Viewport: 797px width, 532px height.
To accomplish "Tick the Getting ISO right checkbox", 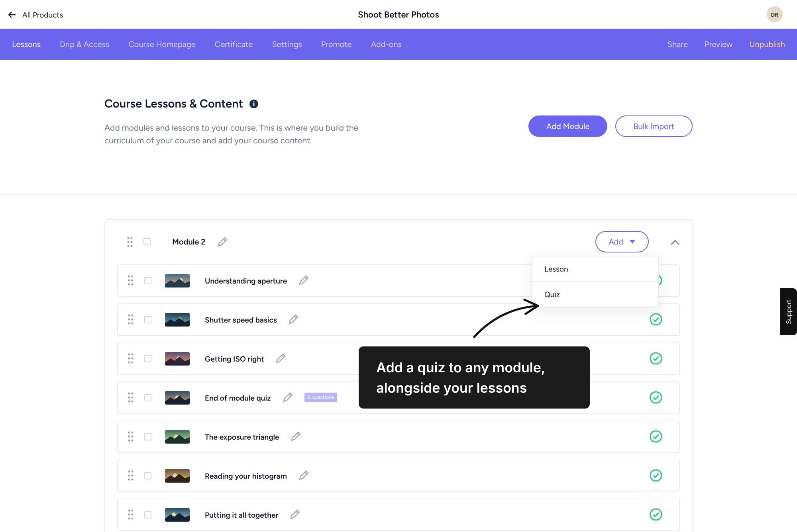I will 148,359.
